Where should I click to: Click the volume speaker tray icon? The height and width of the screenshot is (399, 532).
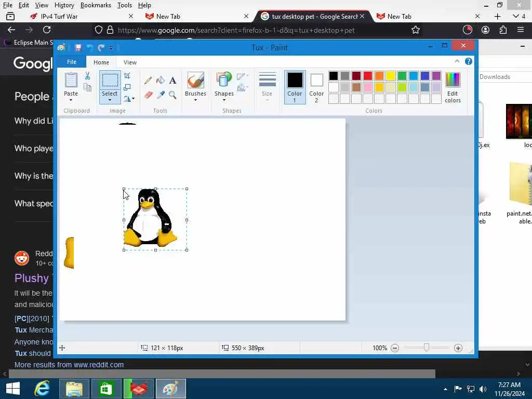click(483, 389)
